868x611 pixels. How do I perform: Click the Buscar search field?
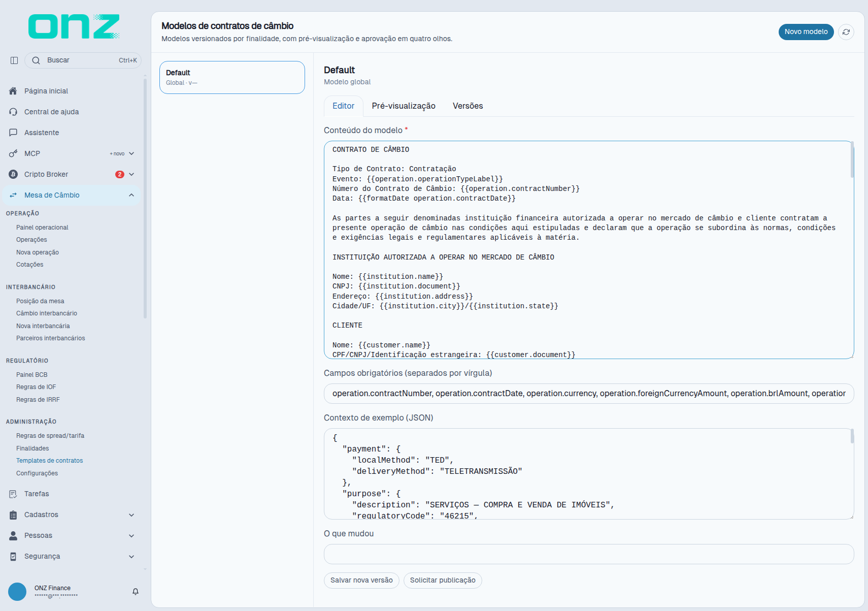click(x=83, y=60)
